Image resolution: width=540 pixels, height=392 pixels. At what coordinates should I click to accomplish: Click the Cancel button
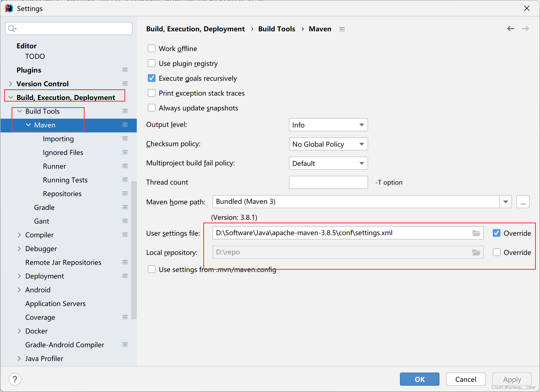click(466, 379)
